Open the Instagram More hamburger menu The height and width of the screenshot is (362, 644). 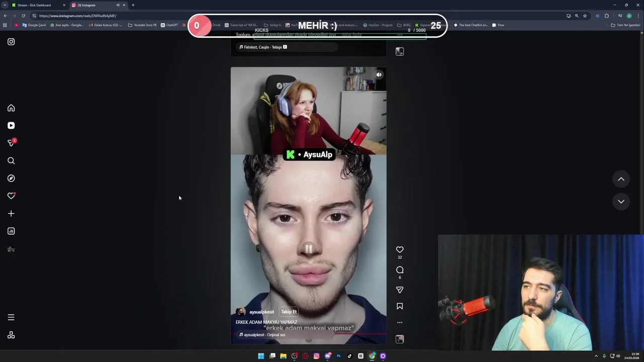[x=11, y=317]
